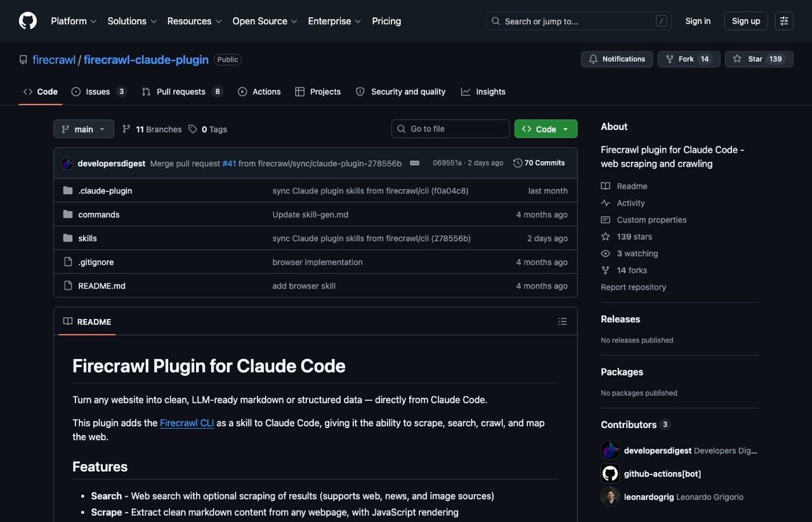Click developersdigest avatar in commit bar
Image resolution: width=812 pixels, height=522 pixels.
click(67, 163)
